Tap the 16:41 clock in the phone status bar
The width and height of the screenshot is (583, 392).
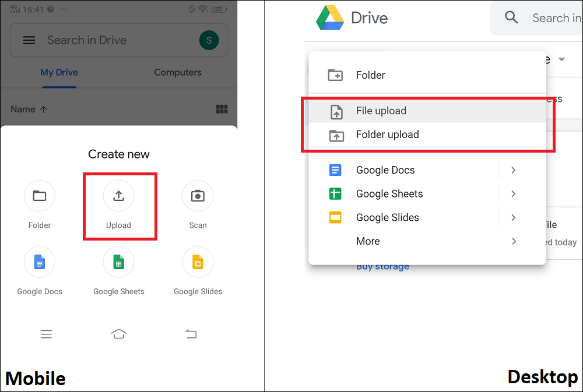tap(33, 9)
